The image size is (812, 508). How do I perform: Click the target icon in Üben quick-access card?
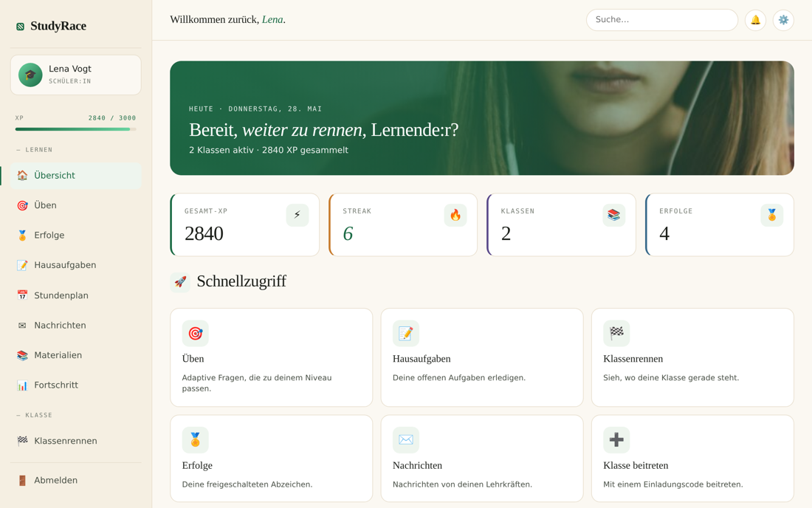click(x=195, y=333)
